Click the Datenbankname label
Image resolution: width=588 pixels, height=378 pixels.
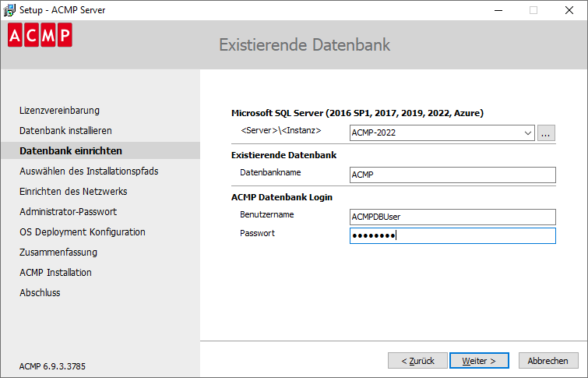(x=270, y=173)
